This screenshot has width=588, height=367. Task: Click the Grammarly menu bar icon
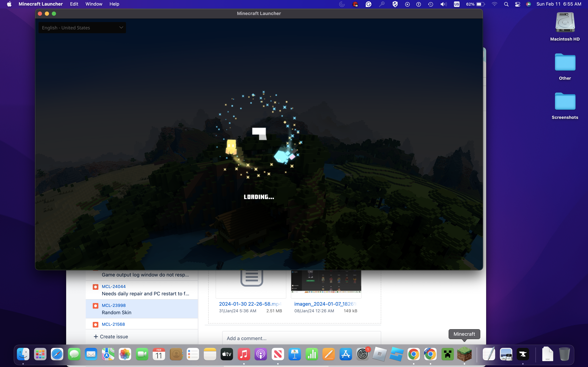(x=368, y=4)
